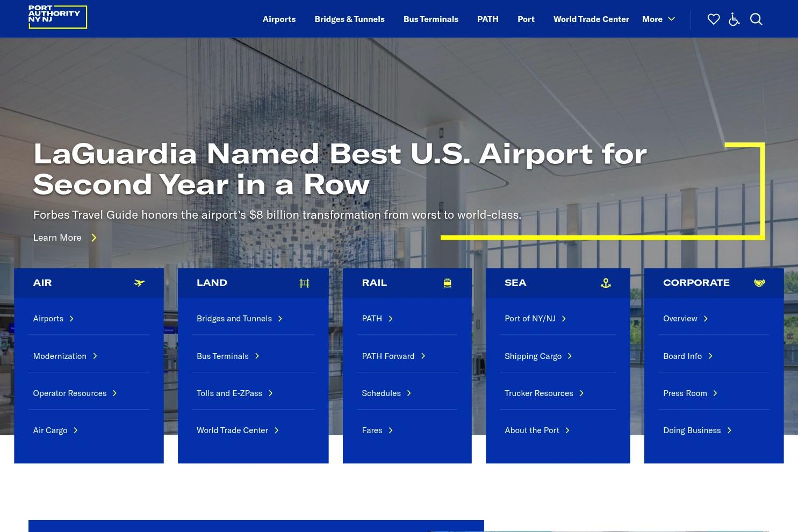Click the chevron beside Operator Resources
This screenshot has height=532, width=798.
114,393
